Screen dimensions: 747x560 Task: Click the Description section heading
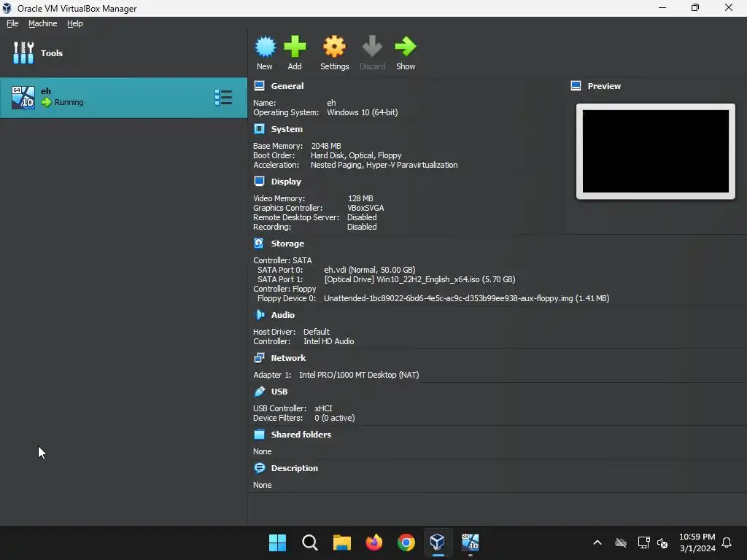pos(295,468)
